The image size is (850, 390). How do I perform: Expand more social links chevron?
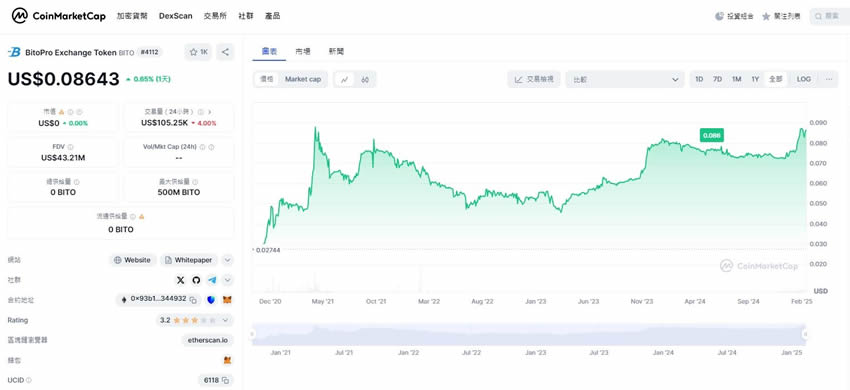[228, 280]
